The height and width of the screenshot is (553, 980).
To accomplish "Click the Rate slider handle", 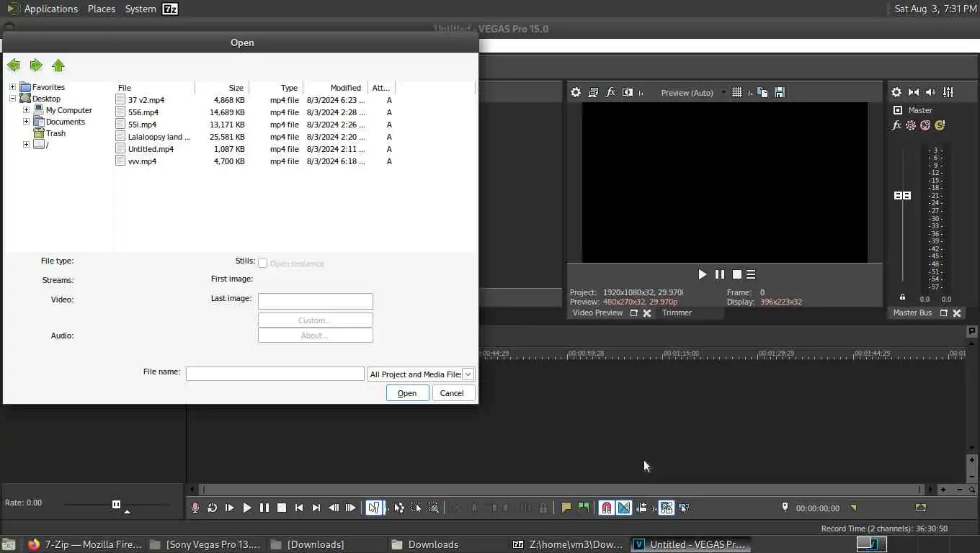I will pyautogui.click(x=116, y=504).
